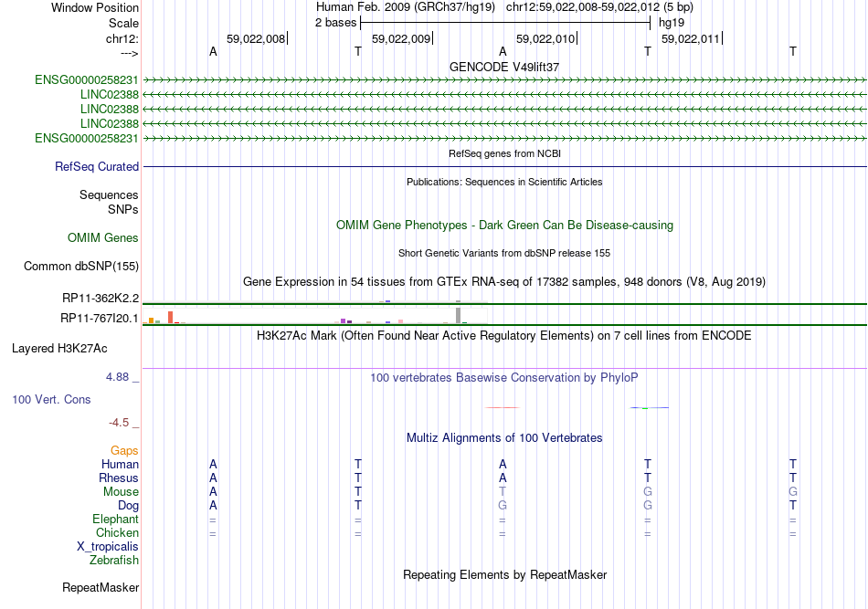Click the SNPs track label
The image size is (868, 609).
tap(123, 210)
